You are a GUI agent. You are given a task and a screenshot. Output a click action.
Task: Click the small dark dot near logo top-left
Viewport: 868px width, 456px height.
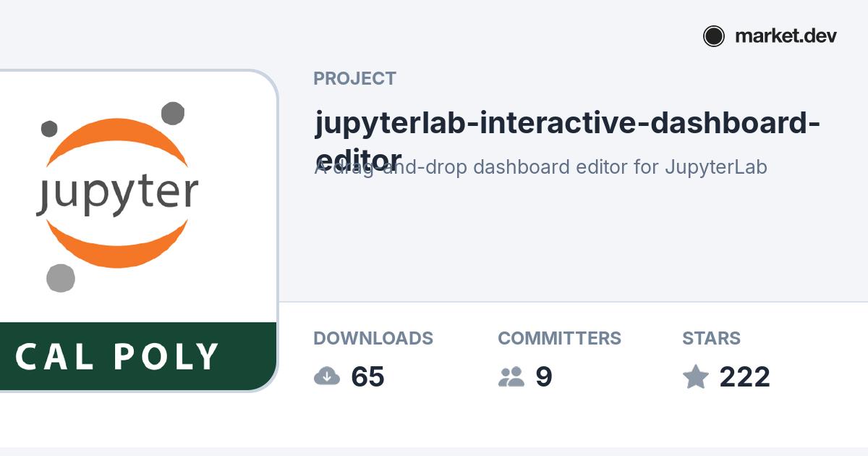point(49,129)
